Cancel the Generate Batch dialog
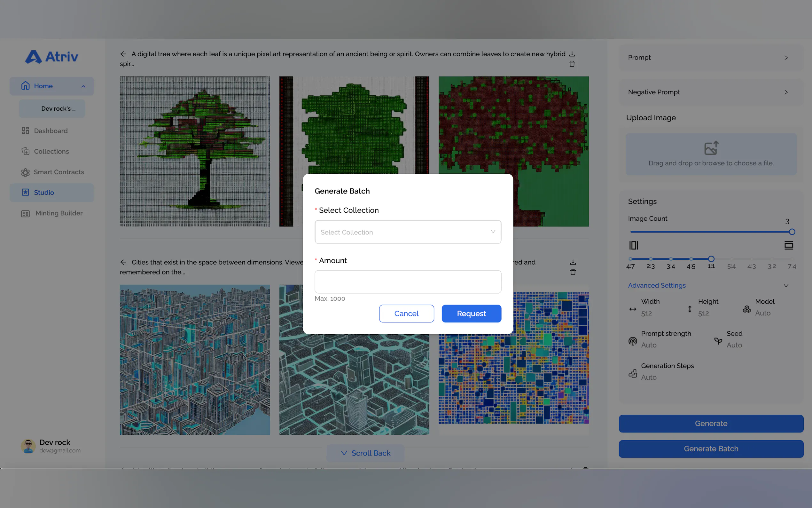Viewport: 812px width, 508px height. (406, 314)
